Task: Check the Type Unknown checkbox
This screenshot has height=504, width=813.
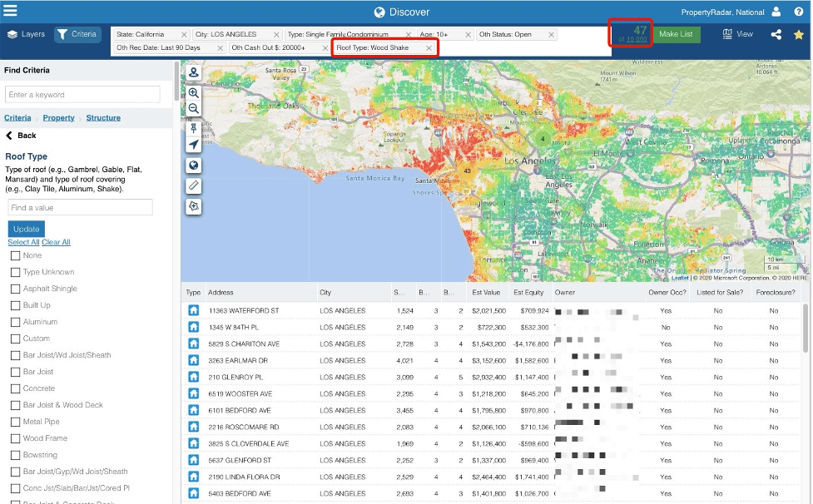Action: pyautogui.click(x=16, y=272)
